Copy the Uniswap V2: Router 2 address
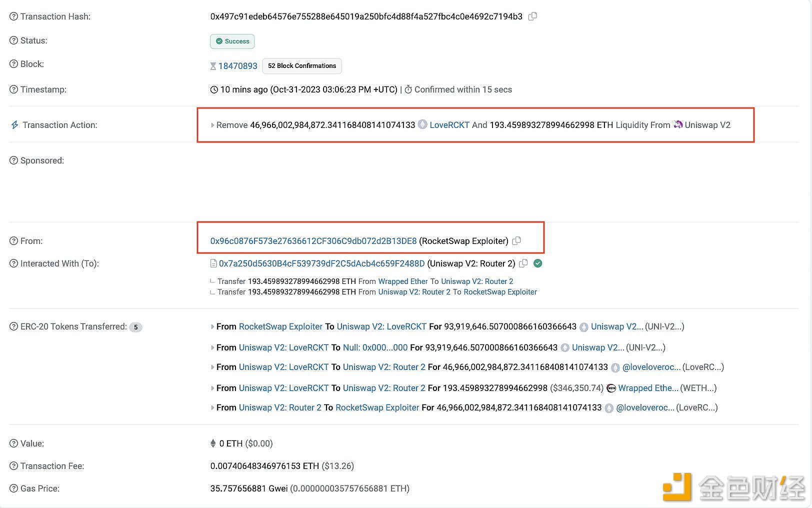The image size is (812, 508). click(523, 263)
